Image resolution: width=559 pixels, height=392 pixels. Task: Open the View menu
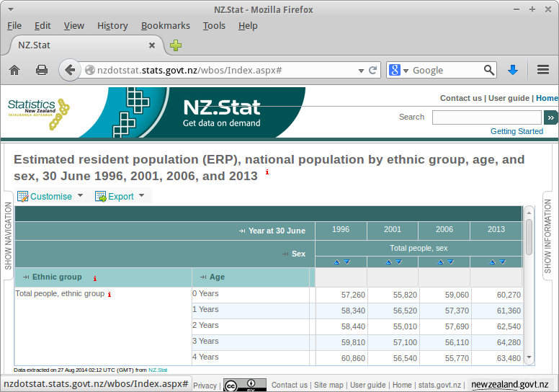[x=73, y=26]
